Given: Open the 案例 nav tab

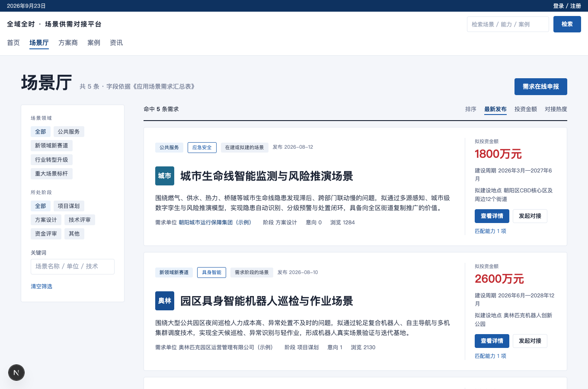Looking at the screenshot, I should (94, 43).
